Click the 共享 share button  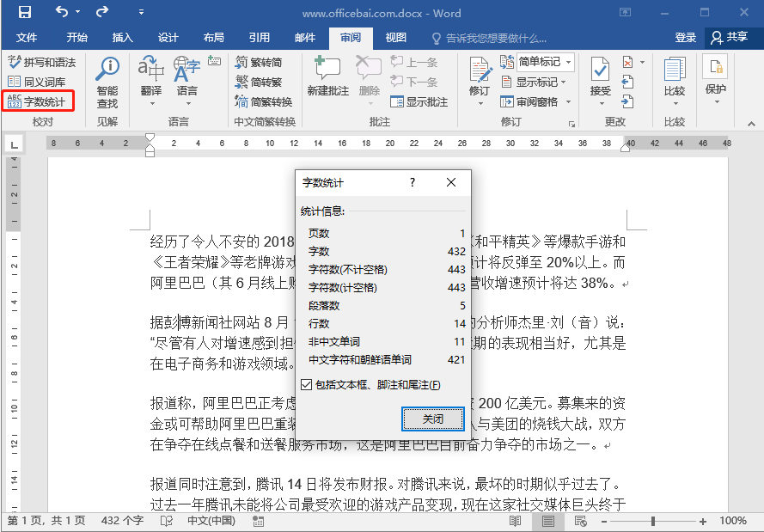click(730, 37)
